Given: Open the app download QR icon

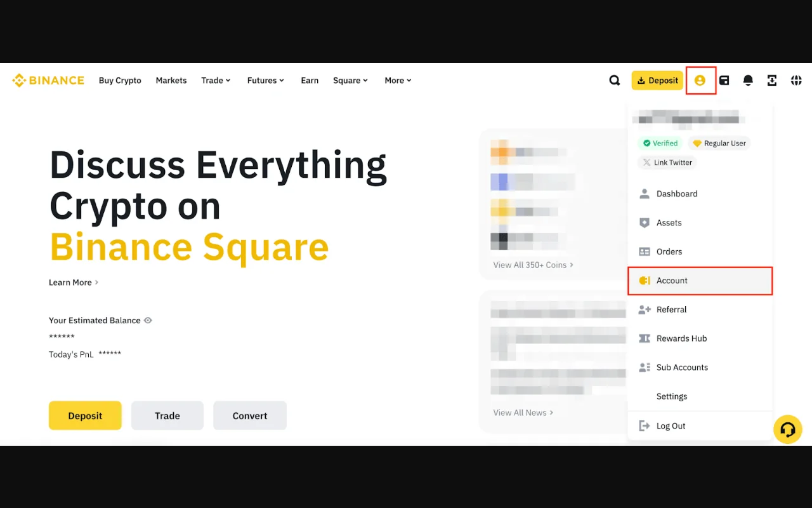Looking at the screenshot, I should coord(772,80).
